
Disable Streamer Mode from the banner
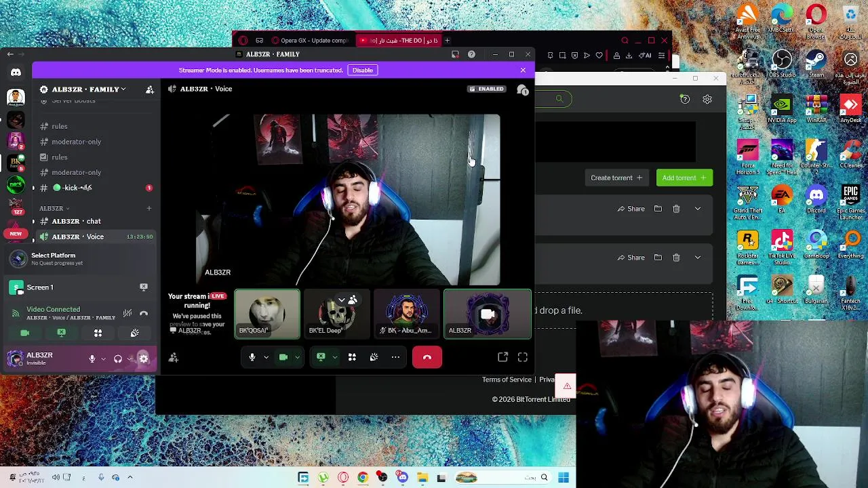(362, 70)
